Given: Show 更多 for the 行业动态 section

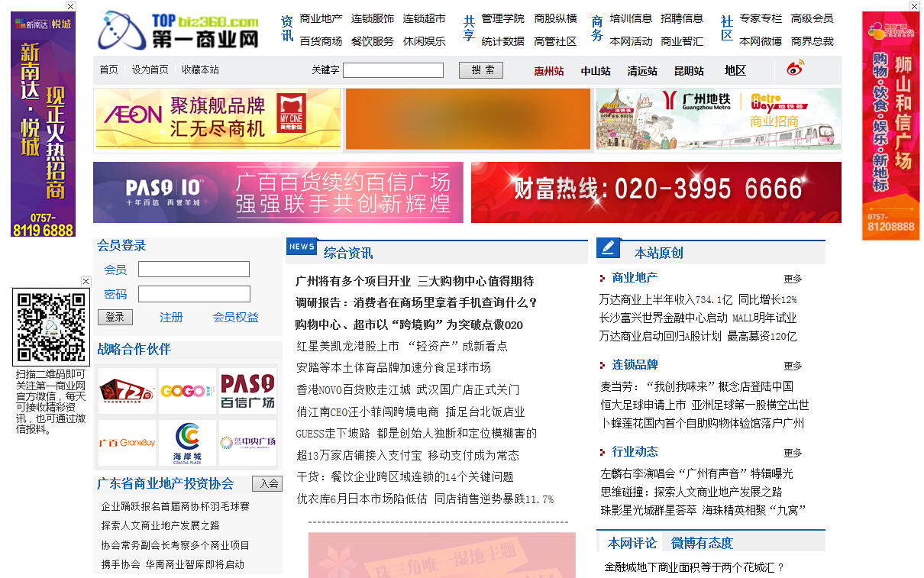Looking at the screenshot, I should [793, 454].
